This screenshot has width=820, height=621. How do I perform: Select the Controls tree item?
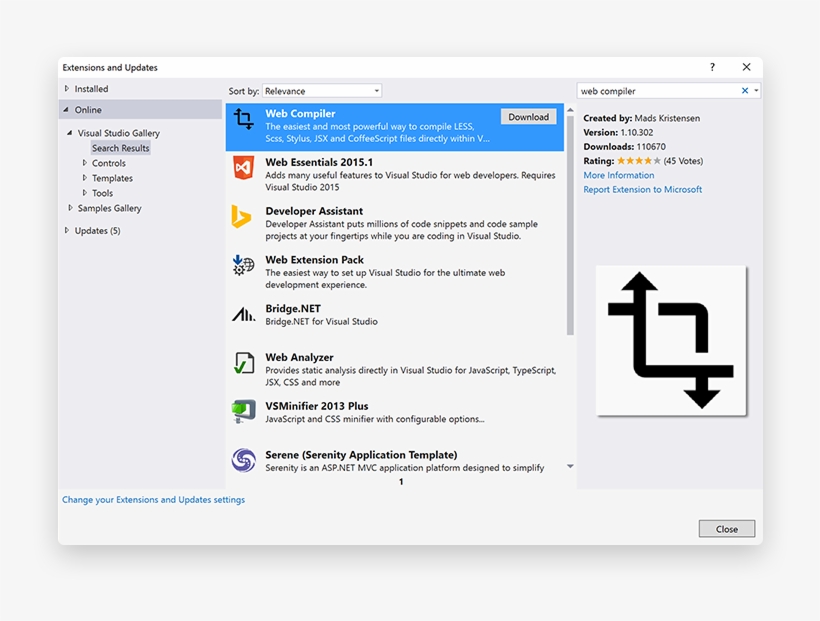[x=109, y=163]
